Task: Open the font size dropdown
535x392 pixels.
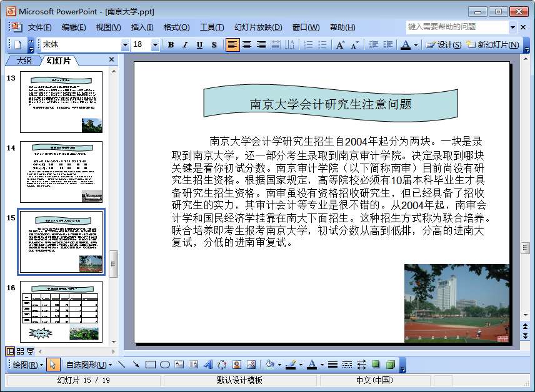Action: click(155, 45)
